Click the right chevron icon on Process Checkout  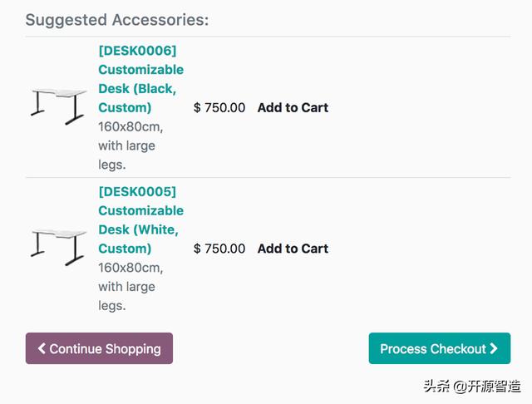pyautogui.click(x=494, y=349)
